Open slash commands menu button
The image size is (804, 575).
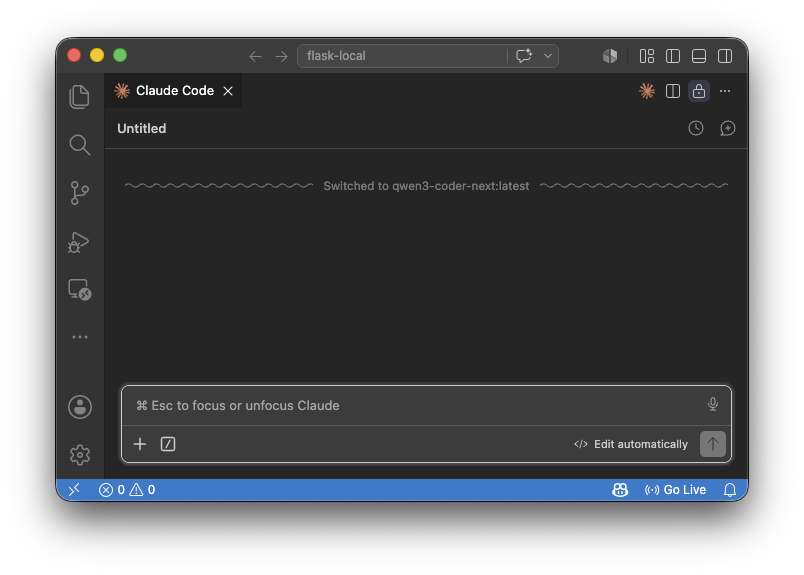168,444
